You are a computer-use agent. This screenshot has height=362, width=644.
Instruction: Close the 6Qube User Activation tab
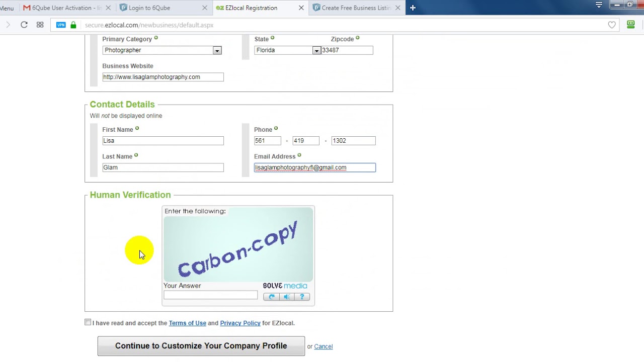pos(108,8)
